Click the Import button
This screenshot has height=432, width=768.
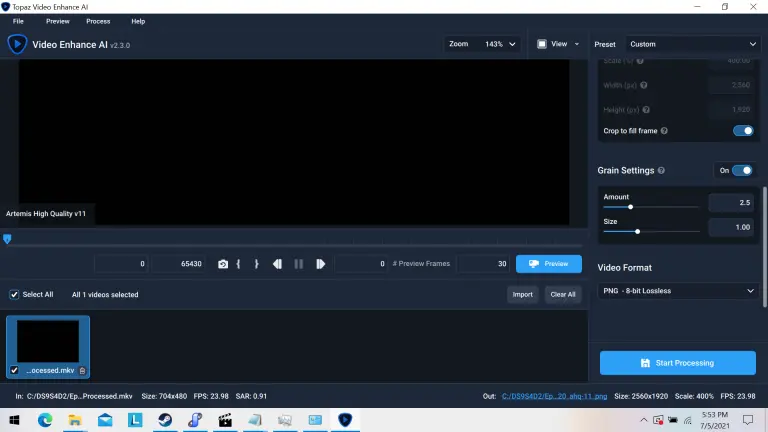[x=522, y=294]
